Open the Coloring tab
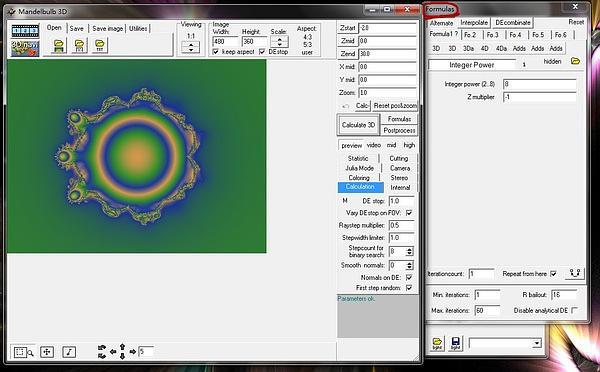 (359, 178)
